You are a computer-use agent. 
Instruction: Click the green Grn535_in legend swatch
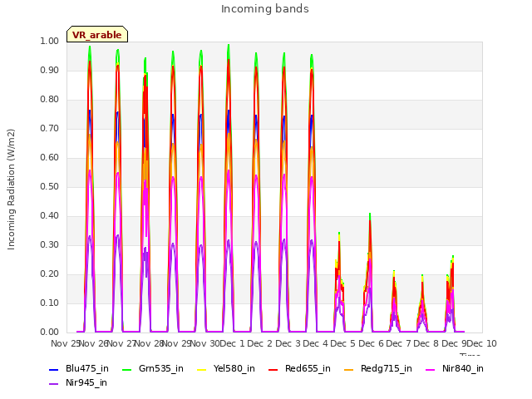(x=127, y=369)
